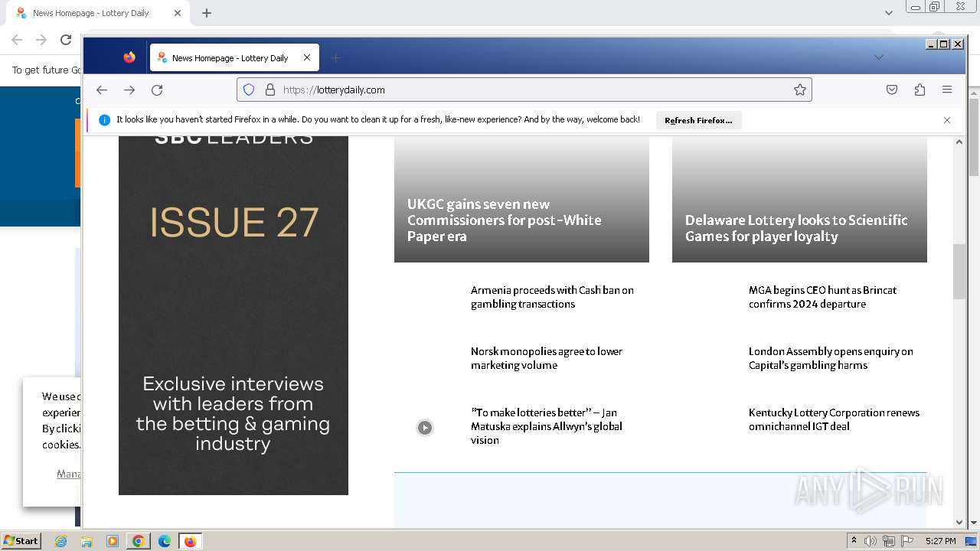Open Firefox tracking protection shield
This screenshot has height=551, width=980.
click(x=249, y=90)
